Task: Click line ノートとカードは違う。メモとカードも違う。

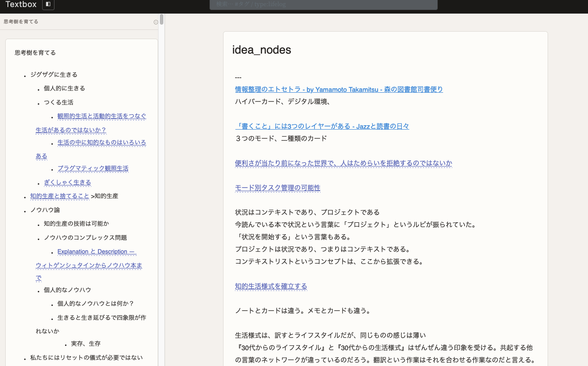Action: coord(303,311)
